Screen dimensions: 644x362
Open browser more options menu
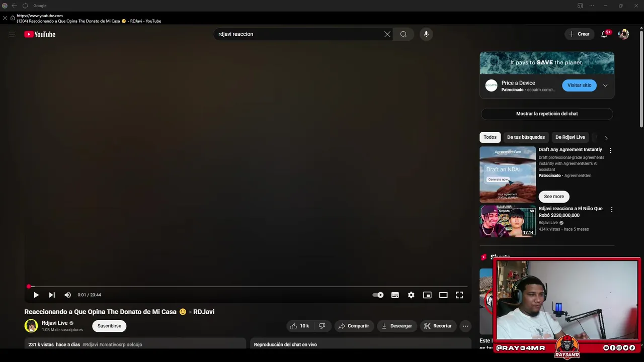pyautogui.click(x=592, y=6)
